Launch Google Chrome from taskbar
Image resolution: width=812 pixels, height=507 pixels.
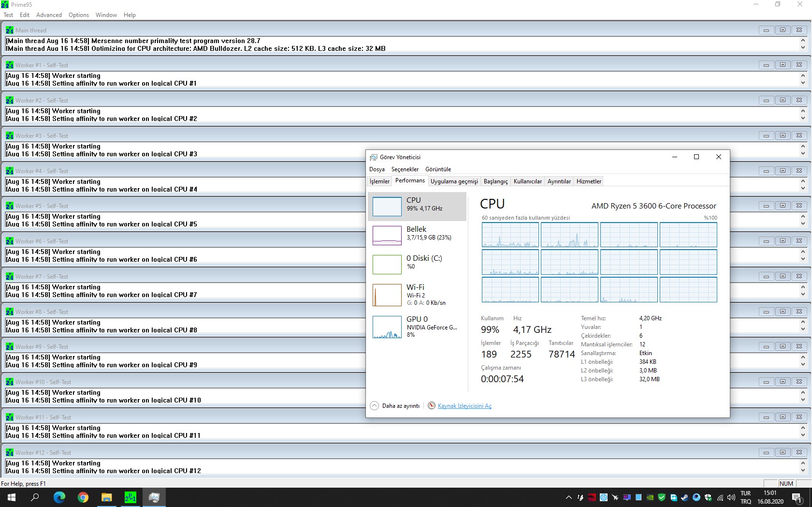pos(83,497)
